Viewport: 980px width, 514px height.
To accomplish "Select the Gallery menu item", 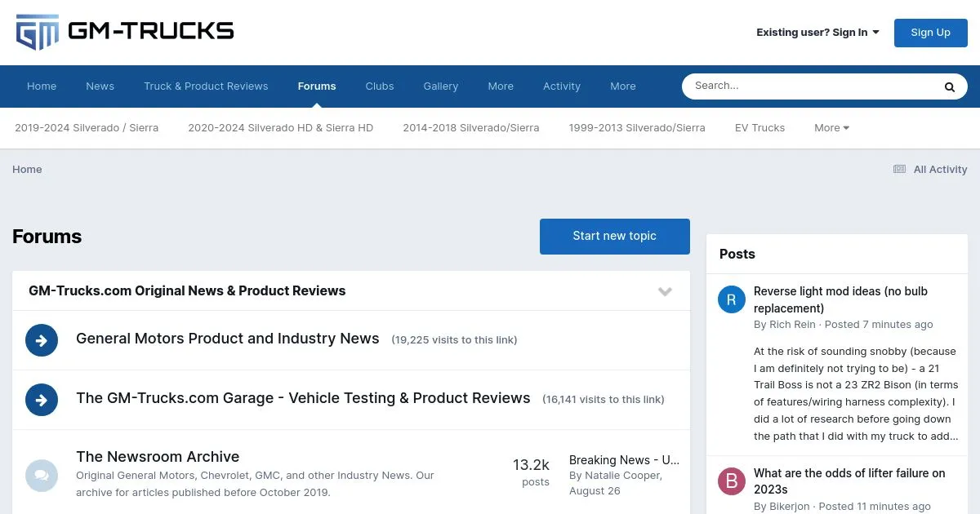I will [440, 86].
